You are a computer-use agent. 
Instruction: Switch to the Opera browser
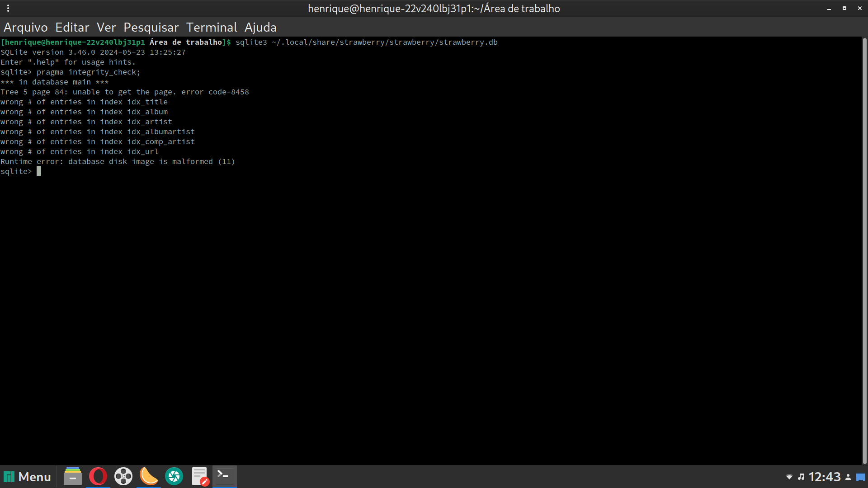pos(98,477)
